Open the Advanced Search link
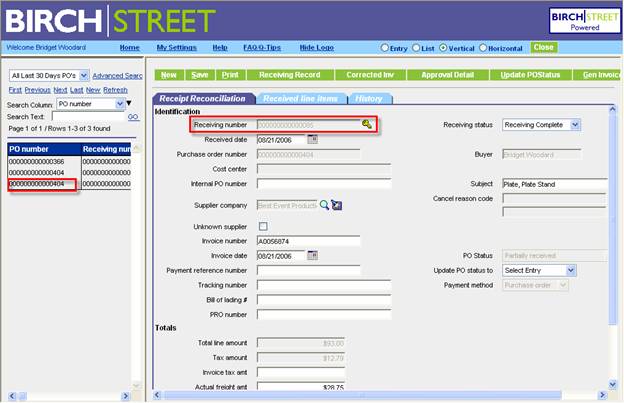 (117, 76)
